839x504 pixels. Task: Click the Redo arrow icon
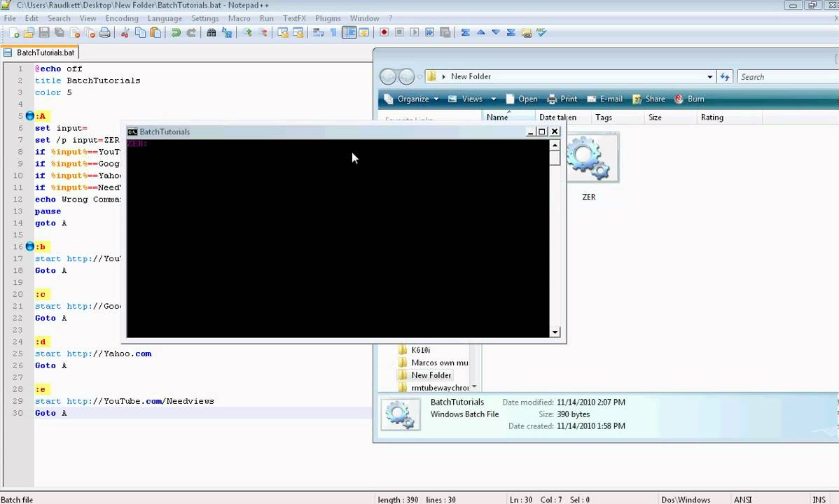pos(191,33)
